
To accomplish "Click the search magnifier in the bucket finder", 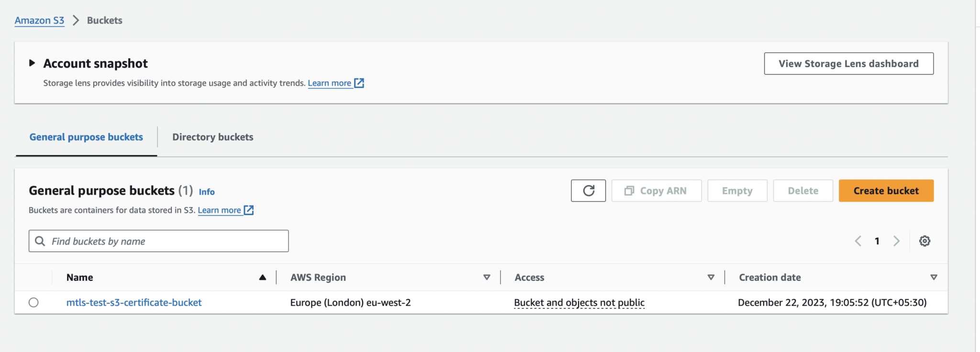I will click(x=40, y=241).
